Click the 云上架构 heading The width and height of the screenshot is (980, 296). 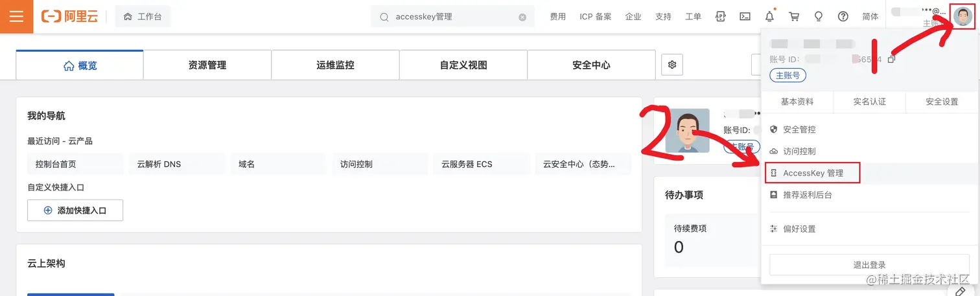click(46, 264)
